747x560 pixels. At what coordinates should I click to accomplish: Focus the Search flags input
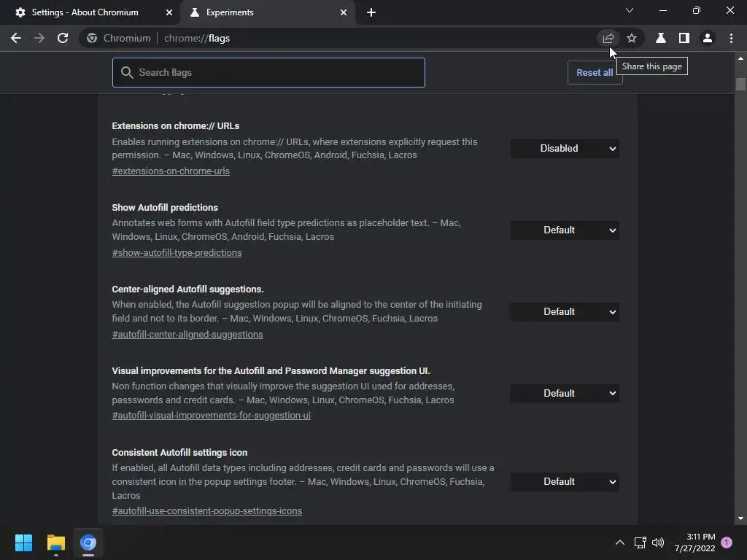pos(268,72)
